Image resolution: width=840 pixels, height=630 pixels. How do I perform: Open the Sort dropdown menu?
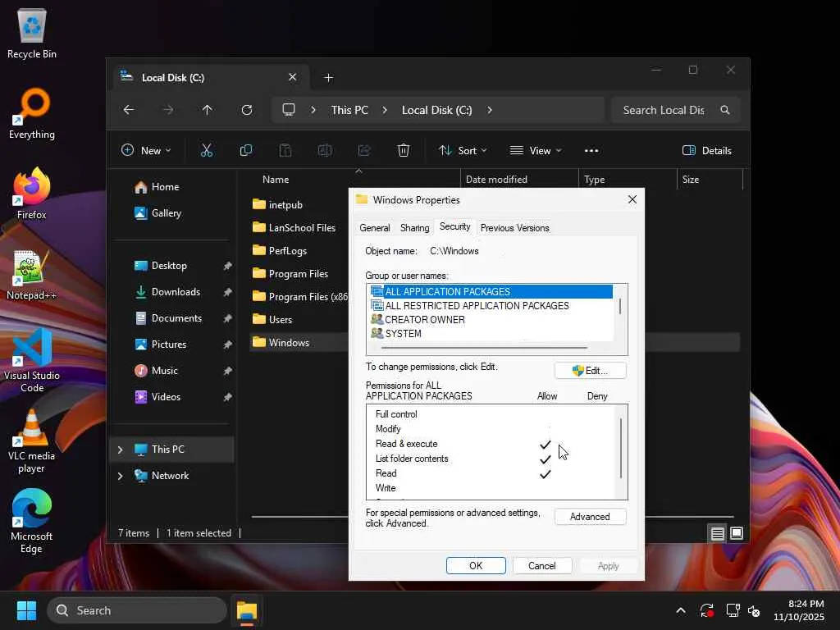[x=463, y=150]
